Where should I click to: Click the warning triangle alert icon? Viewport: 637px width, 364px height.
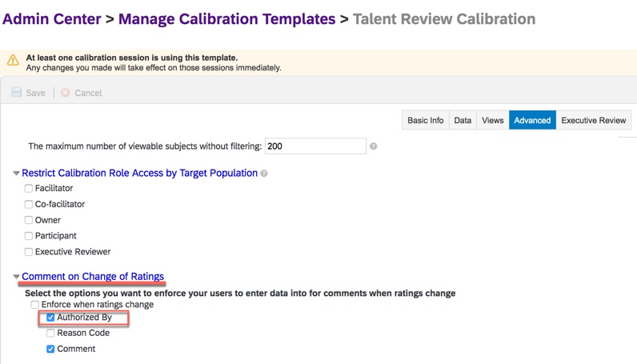[x=13, y=60]
